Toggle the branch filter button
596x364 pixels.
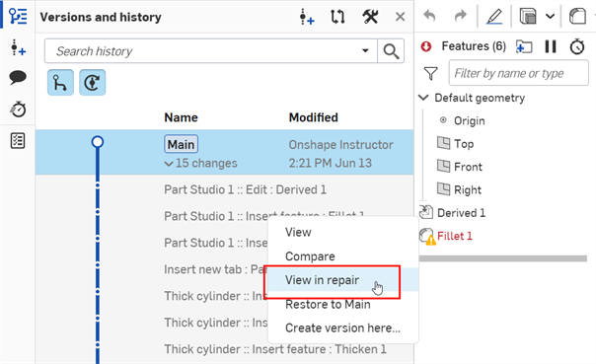pyautogui.click(x=60, y=83)
